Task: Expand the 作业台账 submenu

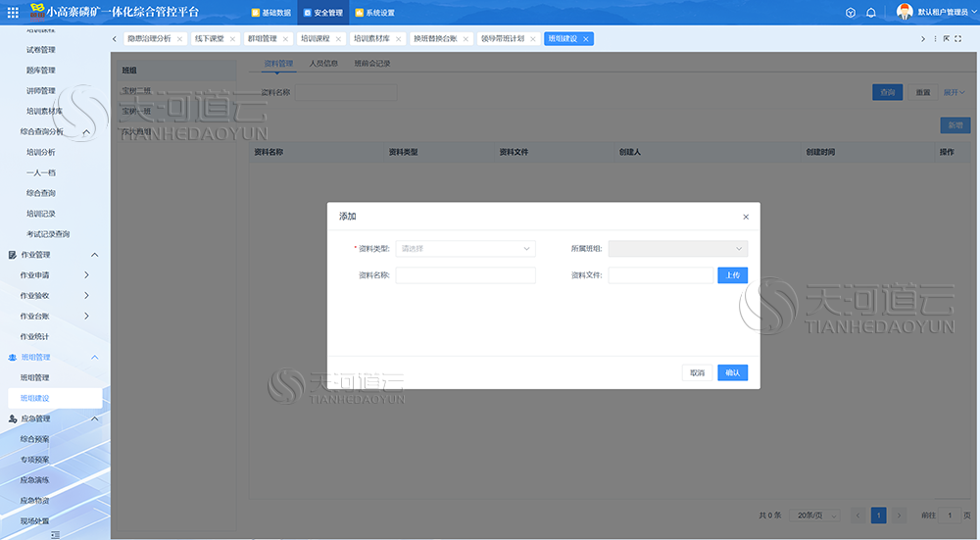Action: click(x=86, y=317)
